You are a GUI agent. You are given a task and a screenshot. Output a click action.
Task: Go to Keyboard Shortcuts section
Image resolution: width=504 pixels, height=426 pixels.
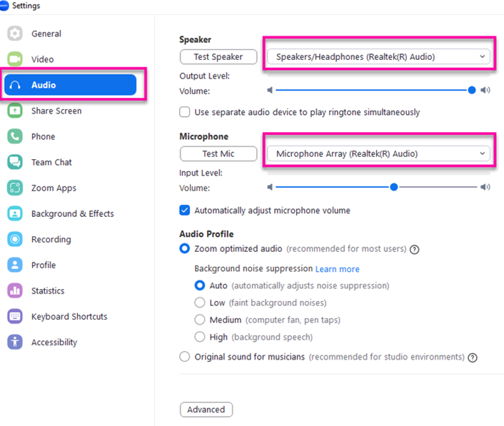(x=69, y=316)
